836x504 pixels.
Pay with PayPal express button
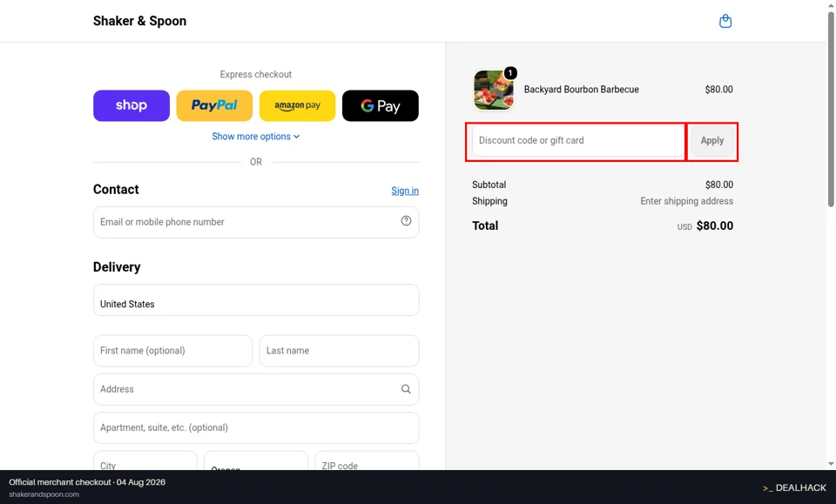coord(214,105)
